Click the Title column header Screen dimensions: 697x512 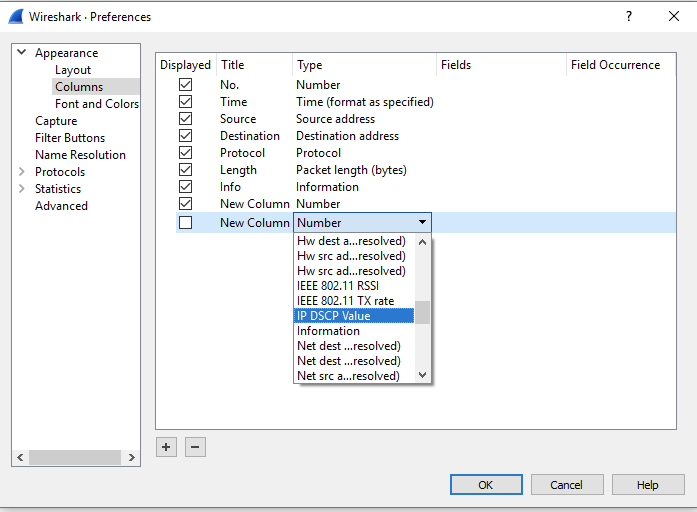(x=255, y=65)
